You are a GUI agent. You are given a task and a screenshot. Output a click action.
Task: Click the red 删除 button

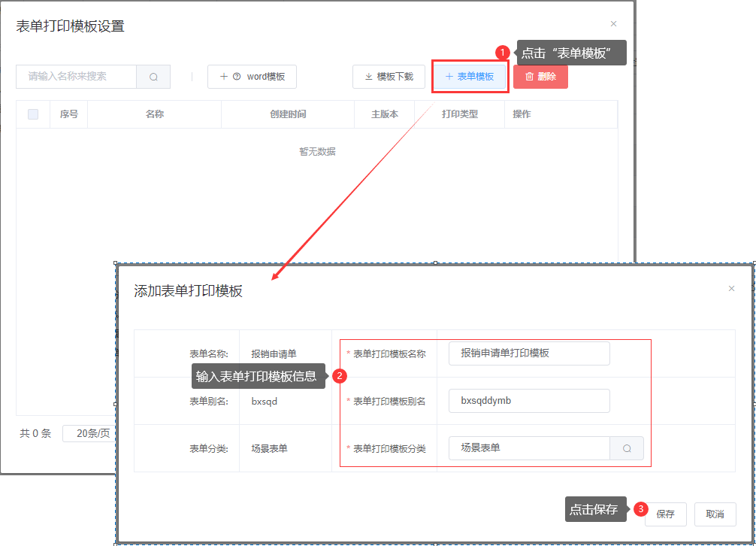coord(540,77)
